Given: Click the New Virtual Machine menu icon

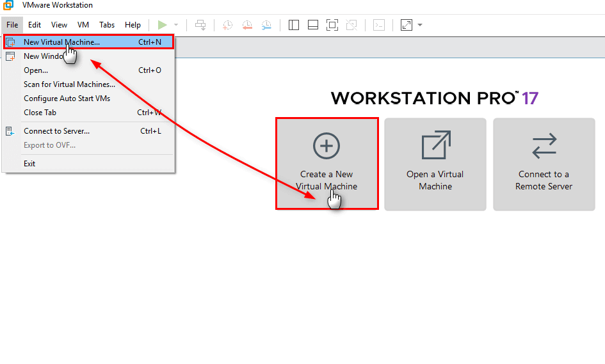Looking at the screenshot, I should point(10,42).
